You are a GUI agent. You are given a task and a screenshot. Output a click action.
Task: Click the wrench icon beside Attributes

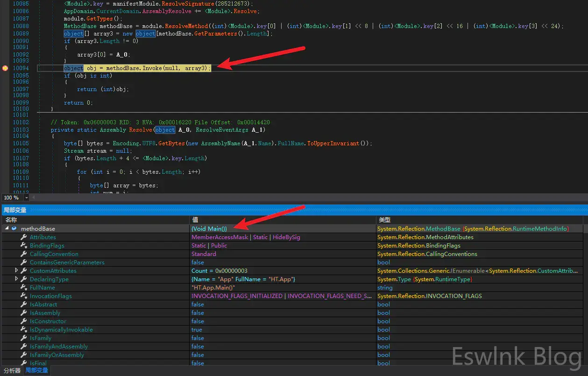pos(23,237)
